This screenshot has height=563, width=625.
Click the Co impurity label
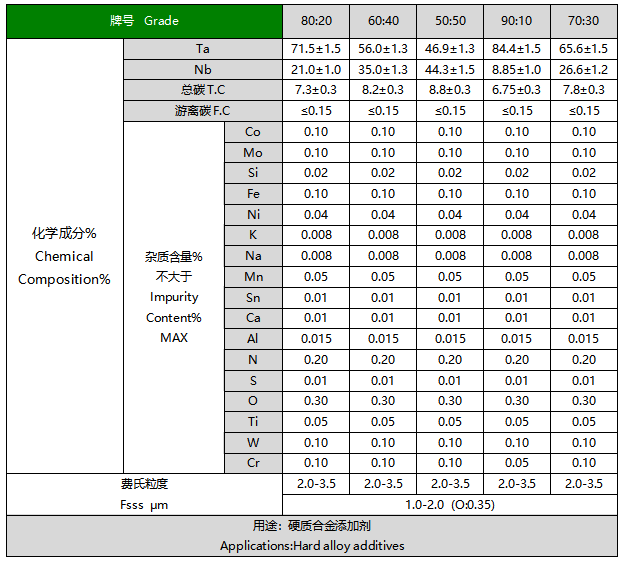click(x=253, y=132)
